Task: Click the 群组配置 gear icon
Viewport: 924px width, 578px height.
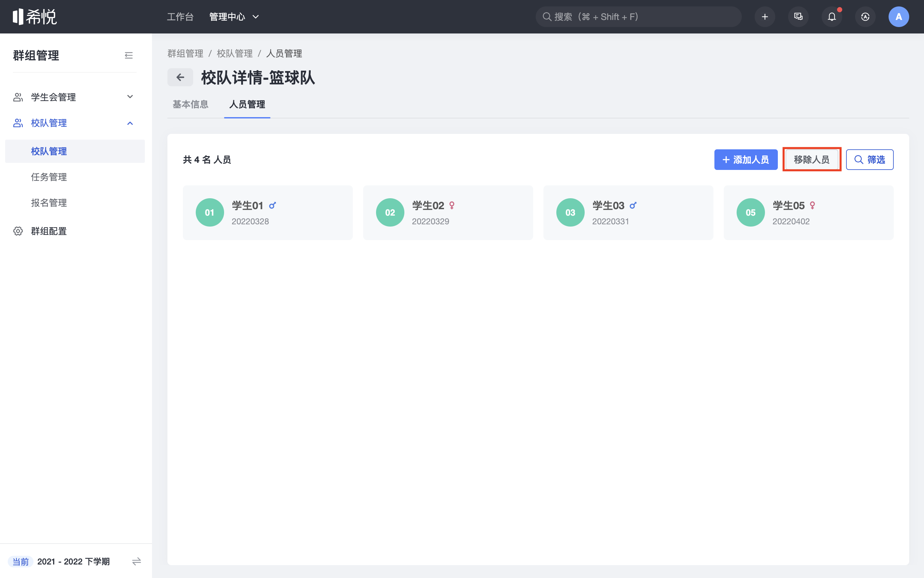Action: tap(18, 231)
